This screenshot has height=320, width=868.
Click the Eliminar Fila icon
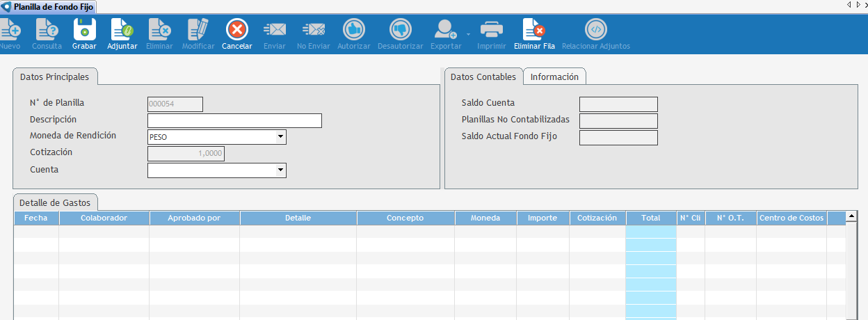pos(533,30)
